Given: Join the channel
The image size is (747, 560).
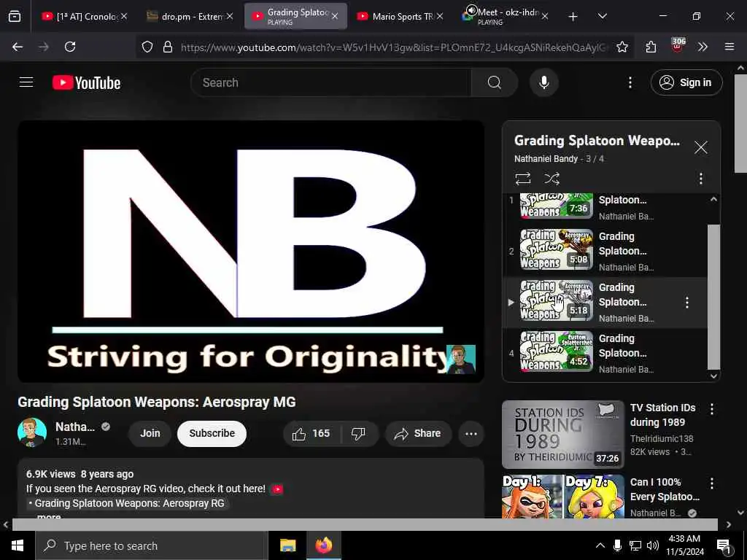Looking at the screenshot, I should pos(150,433).
